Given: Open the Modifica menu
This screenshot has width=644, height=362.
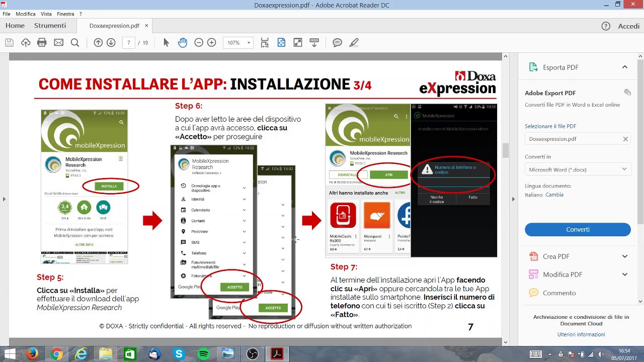Looking at the screenshot, I should [x=26, y=14].
